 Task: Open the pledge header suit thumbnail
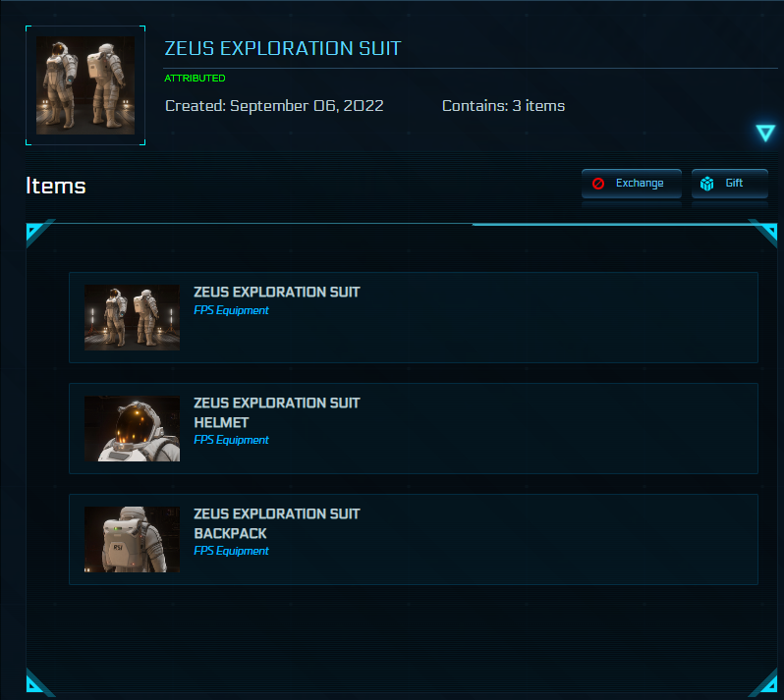(x=85, y=85)
